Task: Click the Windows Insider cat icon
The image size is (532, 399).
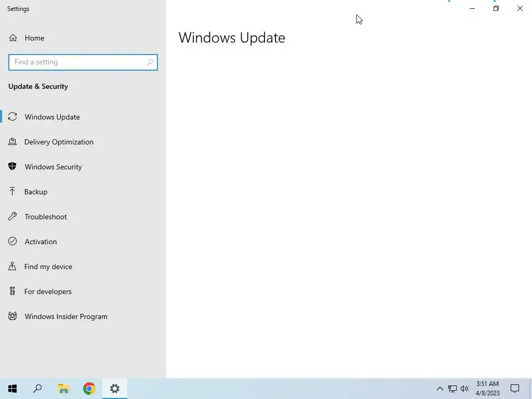Action: click(12, 316)
